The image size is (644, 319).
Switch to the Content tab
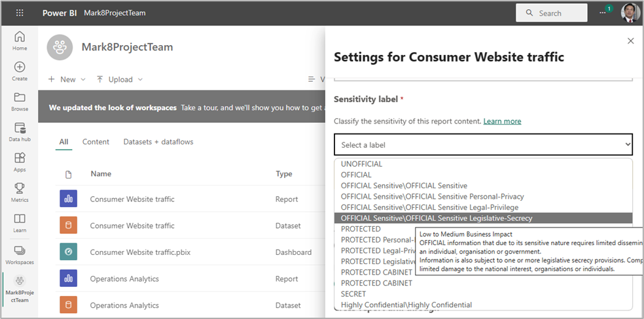point(96,142)
